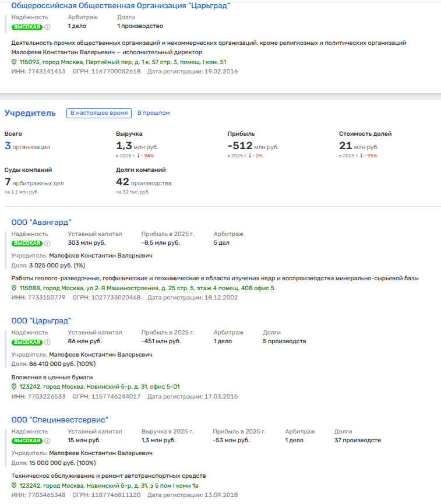Open the "7 арбитражных дел" court summary
This screenshot has width=441, height=504.
pyautogui.click(x=34, y=182)
